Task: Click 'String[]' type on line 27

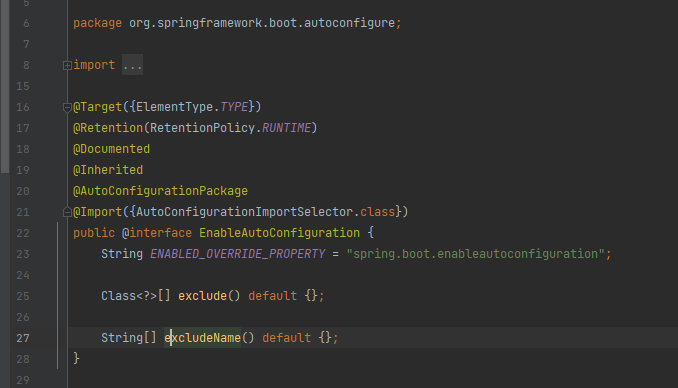Action: tap(129, 338)
